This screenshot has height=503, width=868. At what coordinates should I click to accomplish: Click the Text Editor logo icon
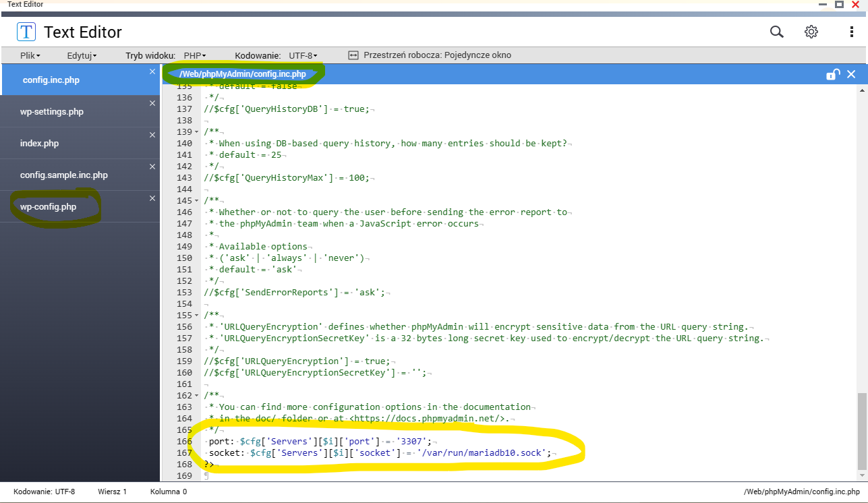[x=26, y=32]
